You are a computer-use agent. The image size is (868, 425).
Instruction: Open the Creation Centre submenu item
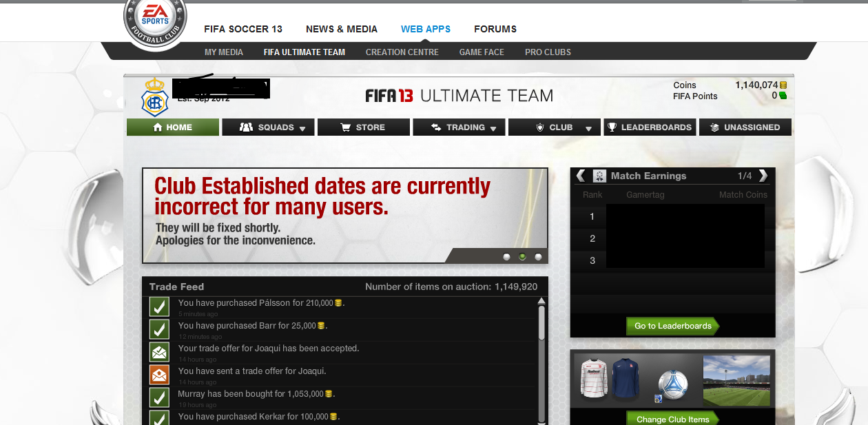(402, 52)
